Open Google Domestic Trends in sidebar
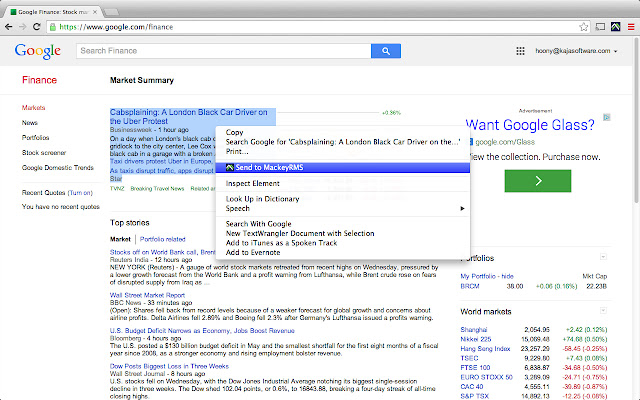This screenshot has width=640, height=400. (x=58, y=168)
